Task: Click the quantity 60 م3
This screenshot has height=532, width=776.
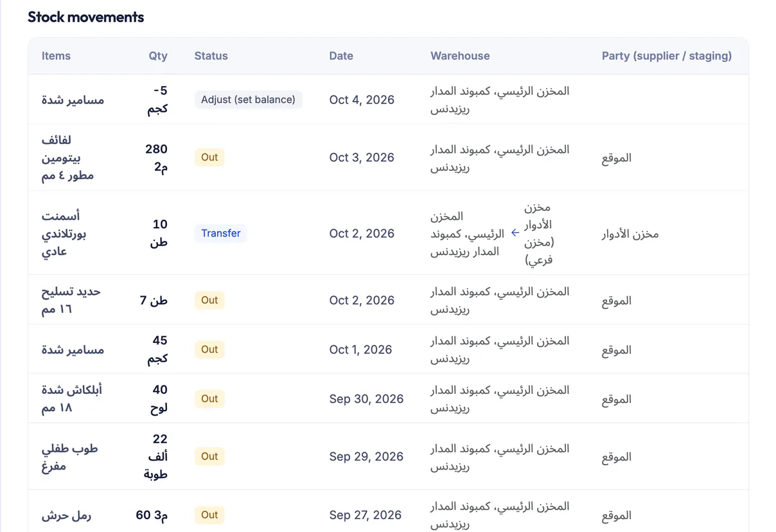Action: click(x=152, y=515)
